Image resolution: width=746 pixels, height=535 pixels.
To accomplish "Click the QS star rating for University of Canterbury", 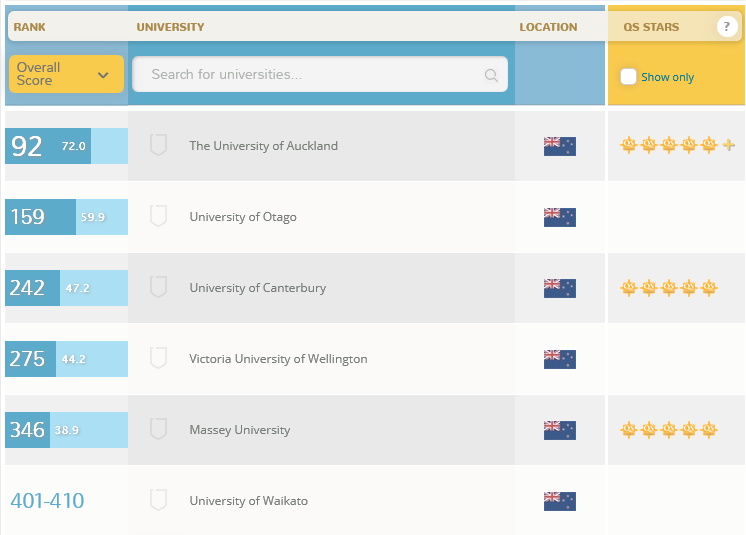I will point(669,287).
